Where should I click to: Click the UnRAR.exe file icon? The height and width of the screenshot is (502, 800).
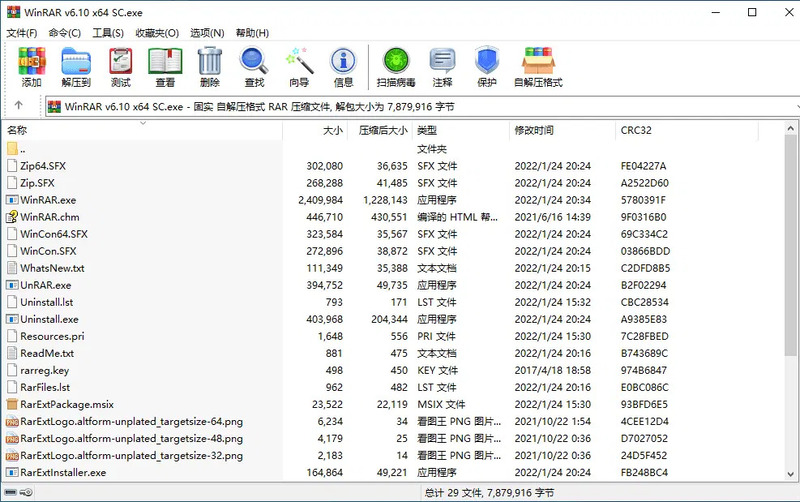click(12, 285)
